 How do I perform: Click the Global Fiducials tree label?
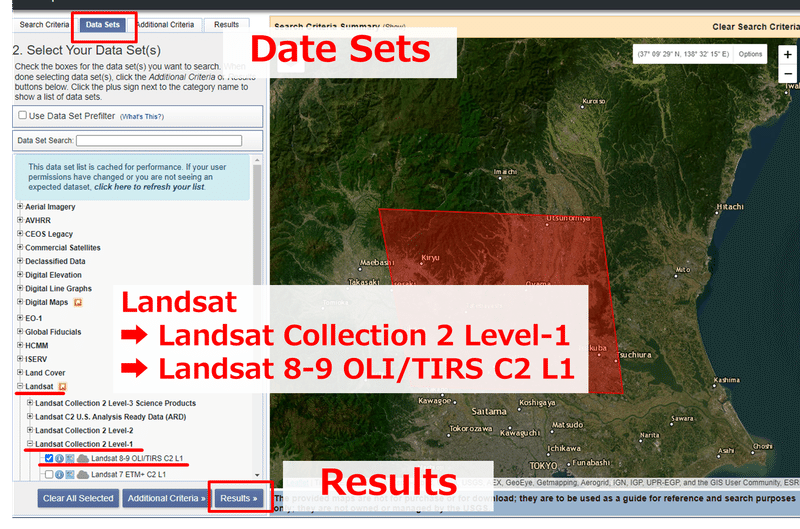53,332
